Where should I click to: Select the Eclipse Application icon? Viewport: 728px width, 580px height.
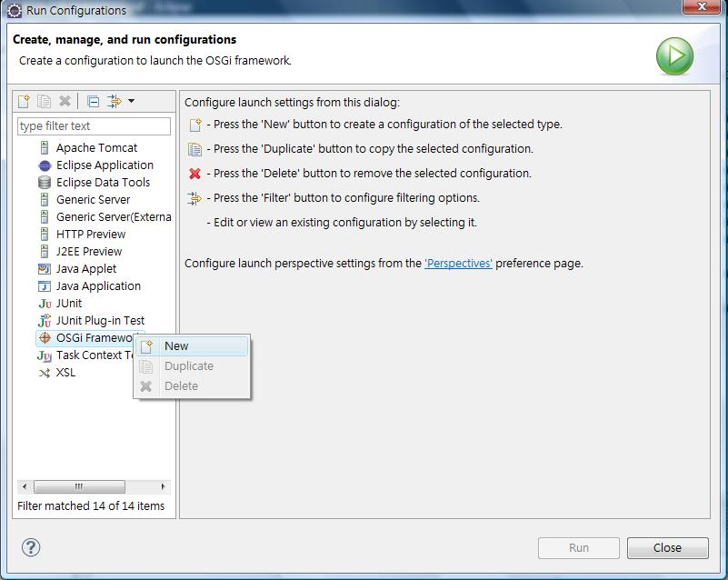click(45, 165)
